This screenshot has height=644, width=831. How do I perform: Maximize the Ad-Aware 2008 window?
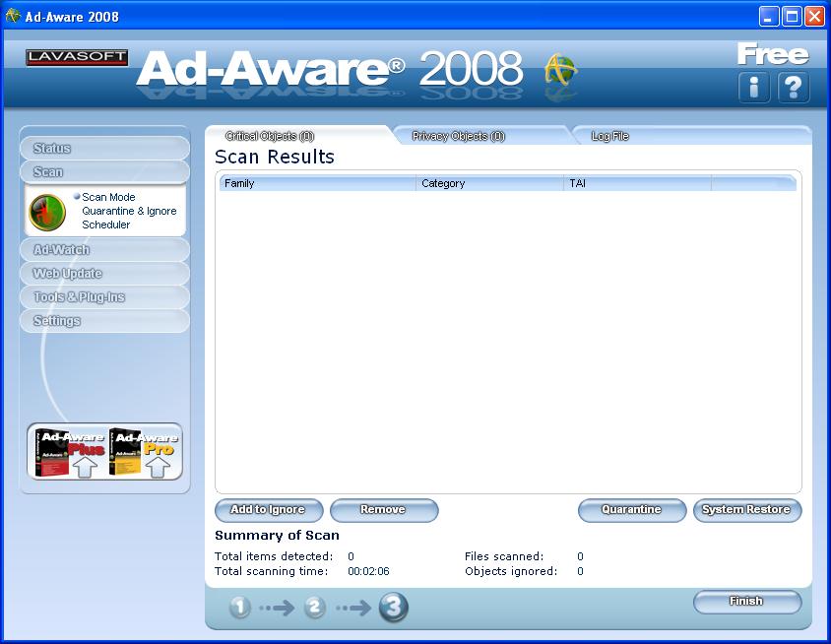pos(792,17)
